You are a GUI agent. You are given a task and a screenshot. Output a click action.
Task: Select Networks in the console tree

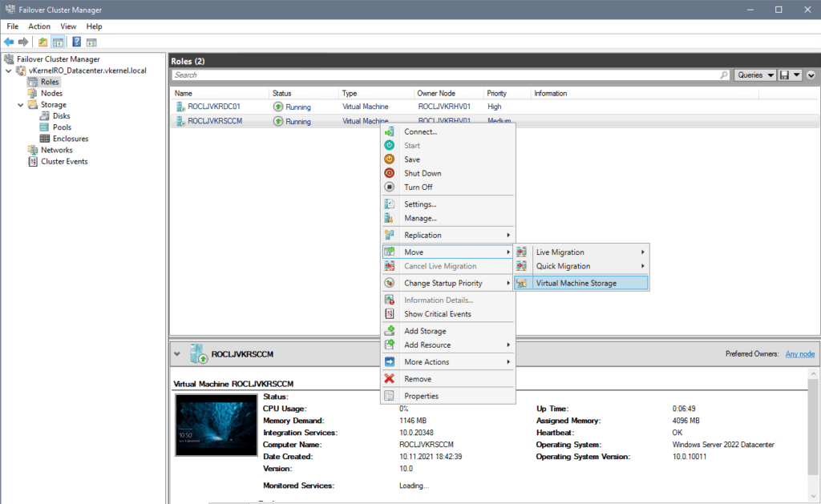pos(57,150)
